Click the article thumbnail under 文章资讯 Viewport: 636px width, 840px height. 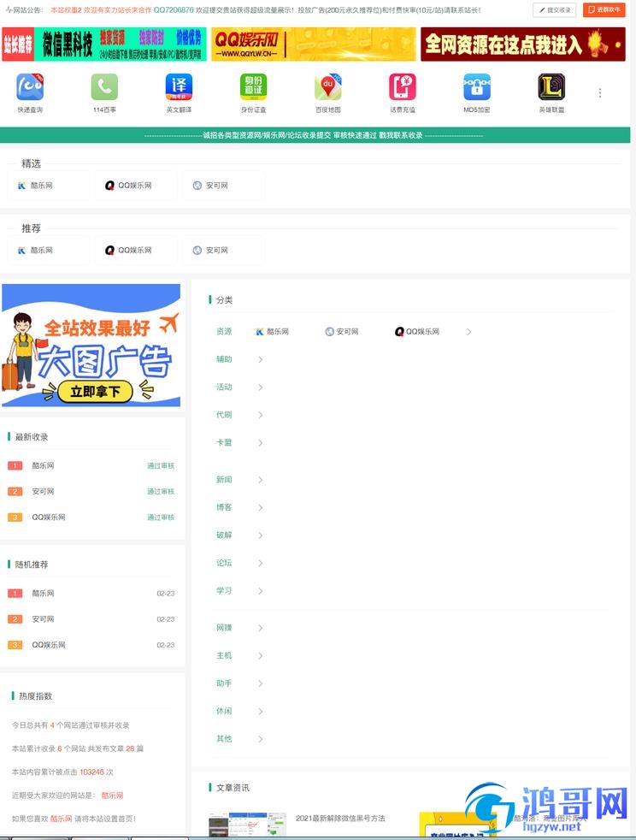click(x=247, y=825)
